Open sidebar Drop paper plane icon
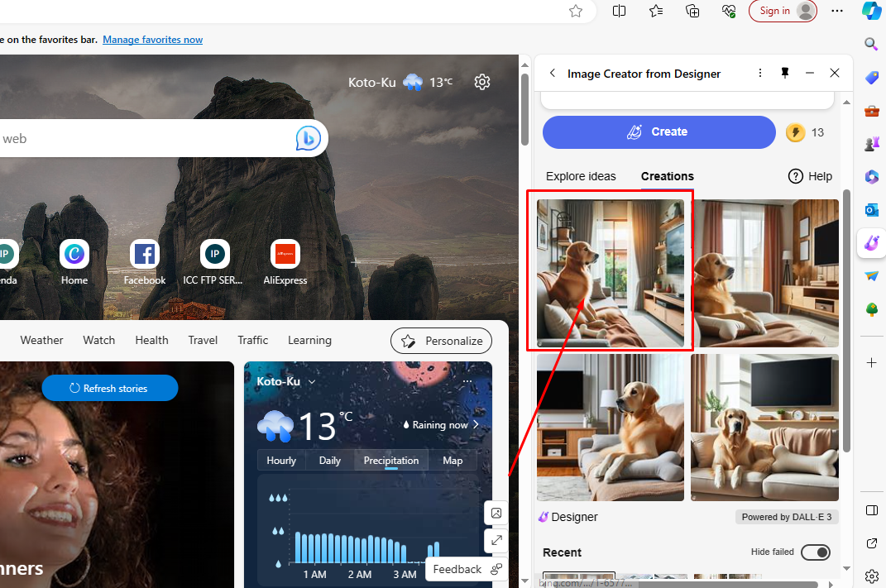 871,276
